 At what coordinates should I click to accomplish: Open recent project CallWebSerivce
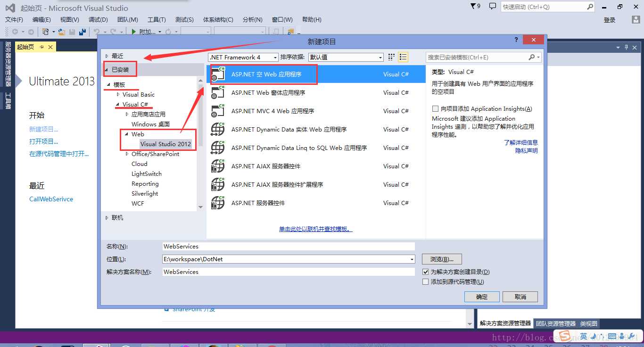coord(51,199)
